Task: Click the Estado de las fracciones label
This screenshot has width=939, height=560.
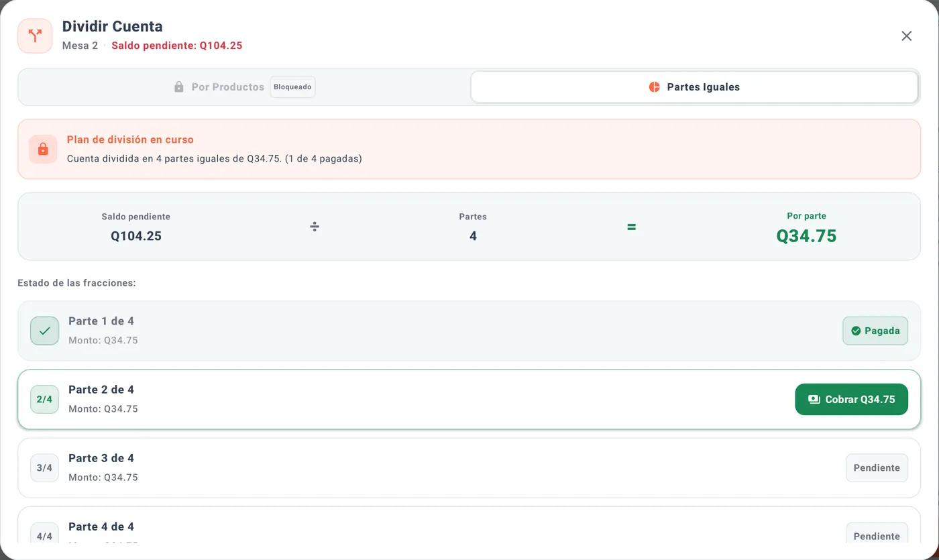Action: (76, 283)
